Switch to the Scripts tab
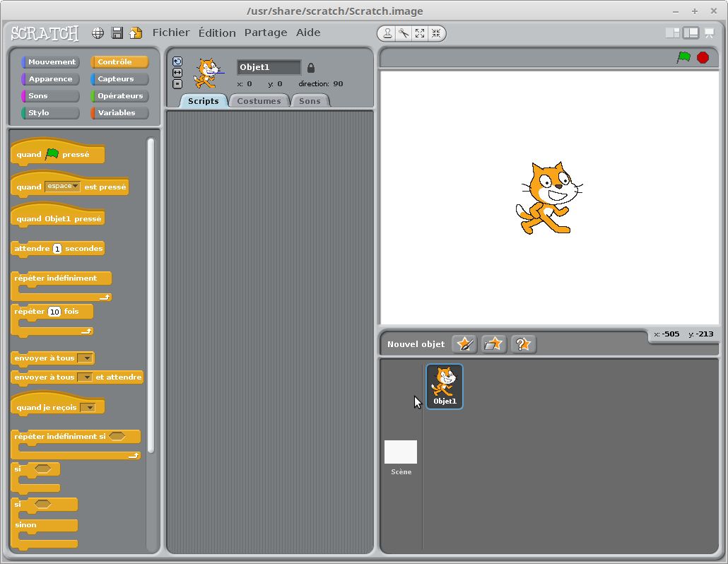Screen dimensions: 728x564 204,101
